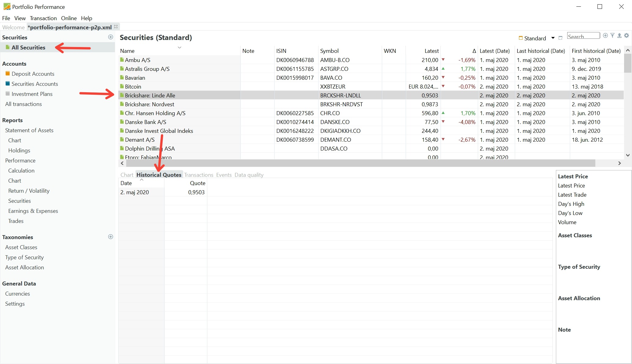Open Investment Plans
This screenshot has width=632, height=364.
[32, 94]
